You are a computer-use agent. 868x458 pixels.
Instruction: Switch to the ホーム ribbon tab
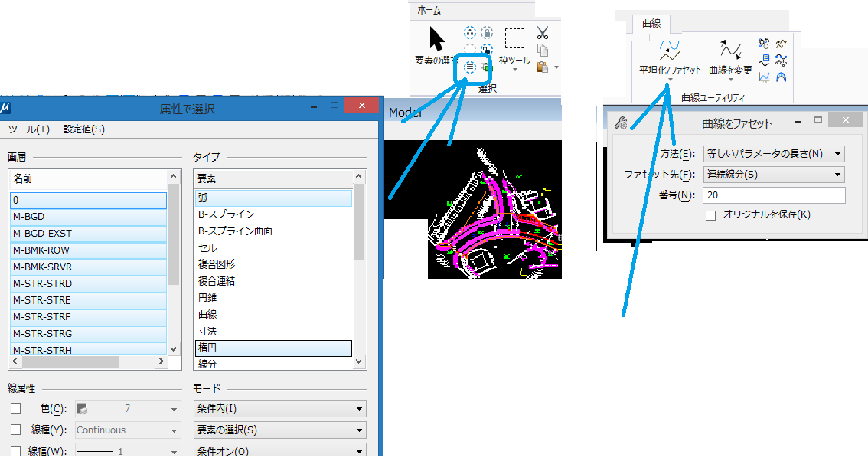click(x=429, y=10)
